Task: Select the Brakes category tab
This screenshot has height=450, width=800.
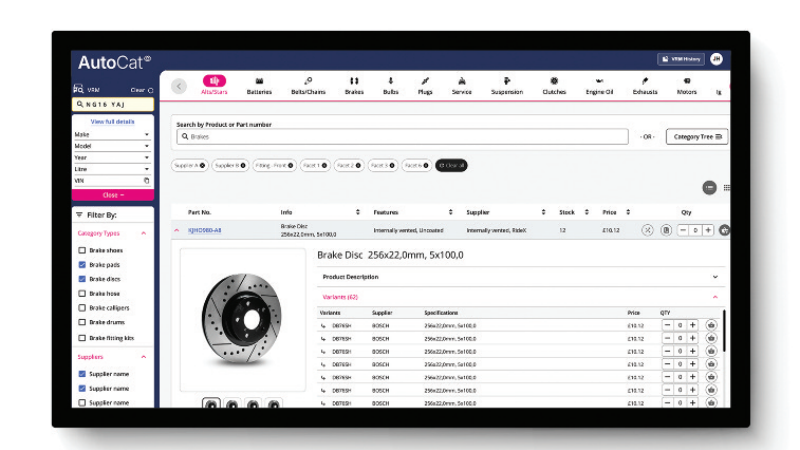Action: (x=354, y=86)
